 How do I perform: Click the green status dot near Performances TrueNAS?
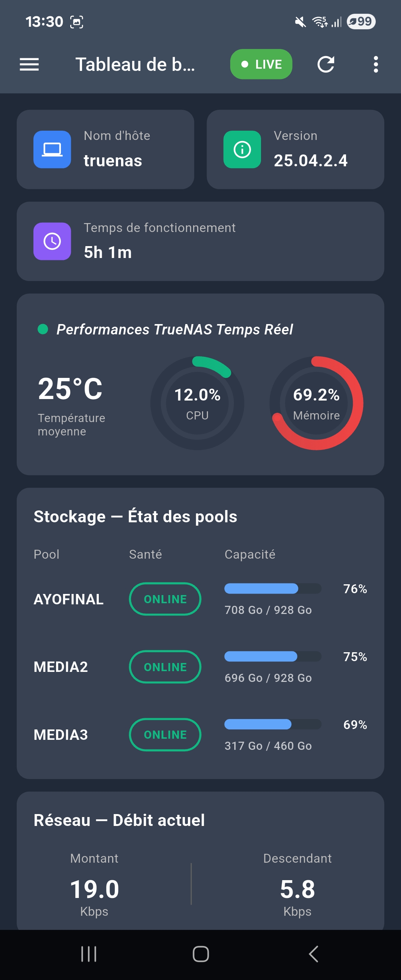tap(42, 329)
